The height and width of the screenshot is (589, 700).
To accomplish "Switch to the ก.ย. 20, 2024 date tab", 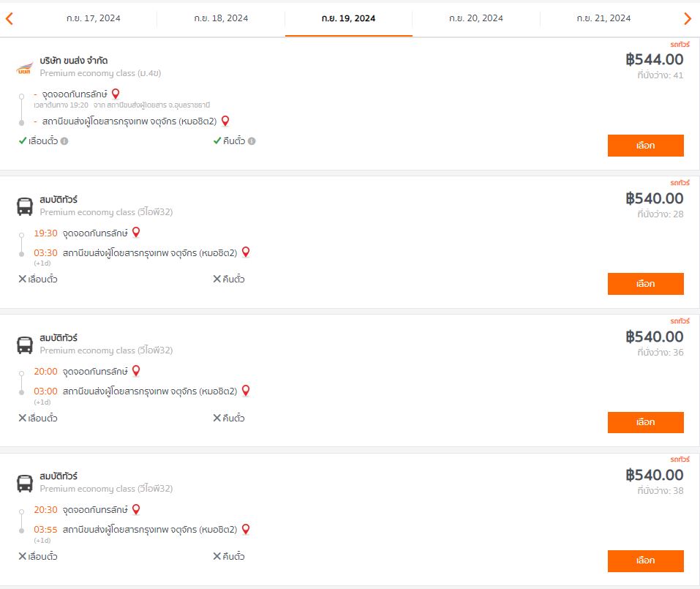I will pos(475,18).
